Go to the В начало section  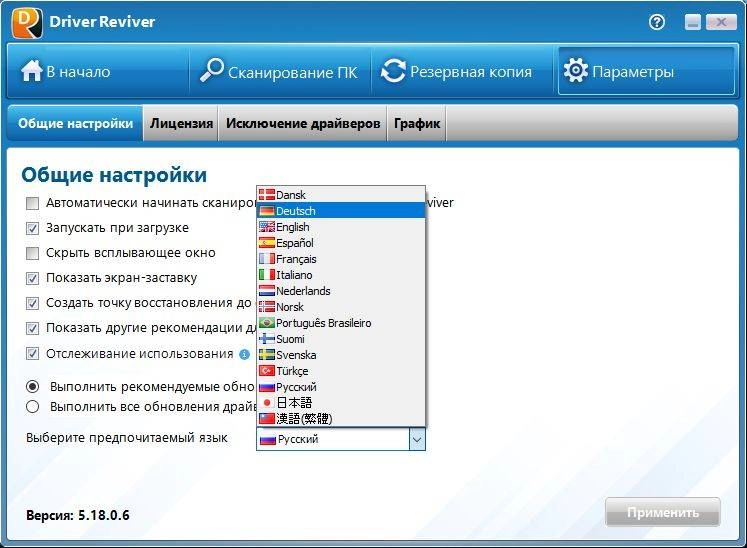[98, 71]
